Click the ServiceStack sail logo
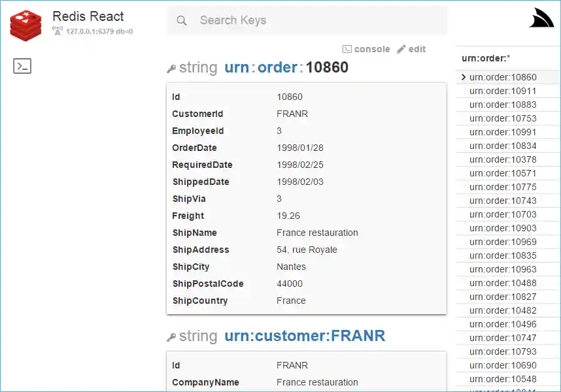 coord(541,18)
